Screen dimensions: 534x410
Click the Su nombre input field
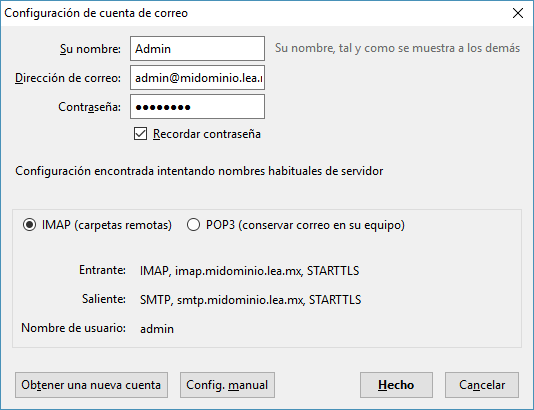pyautogui.click(x=197, y=49)
